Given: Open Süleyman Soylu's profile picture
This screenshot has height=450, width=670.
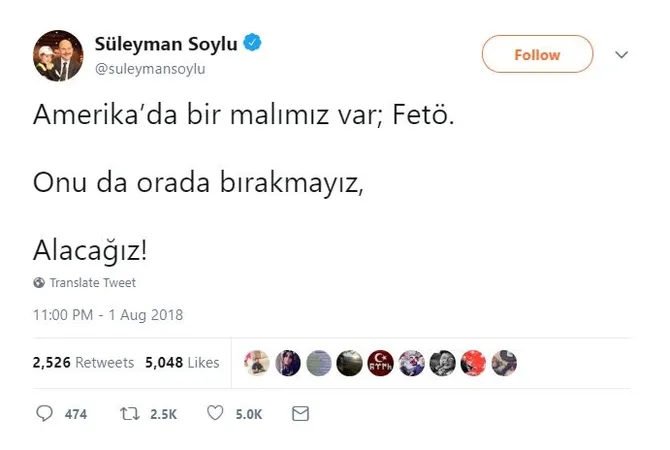Looking at the screenshot, I should [58, 55].
